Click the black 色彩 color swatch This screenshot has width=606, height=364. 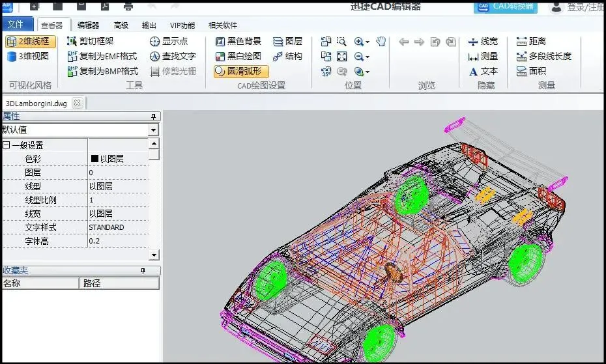94,158
